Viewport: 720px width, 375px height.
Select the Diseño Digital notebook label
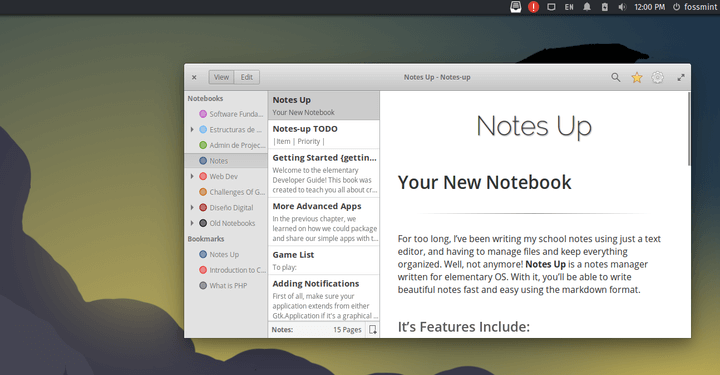click(x=231, y=207)
